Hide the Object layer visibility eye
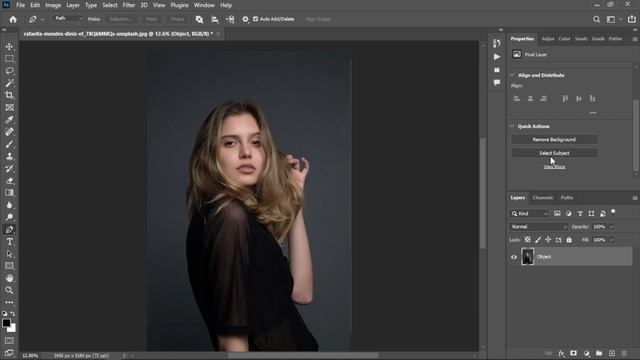640x360 pixels. pos(514,257)
